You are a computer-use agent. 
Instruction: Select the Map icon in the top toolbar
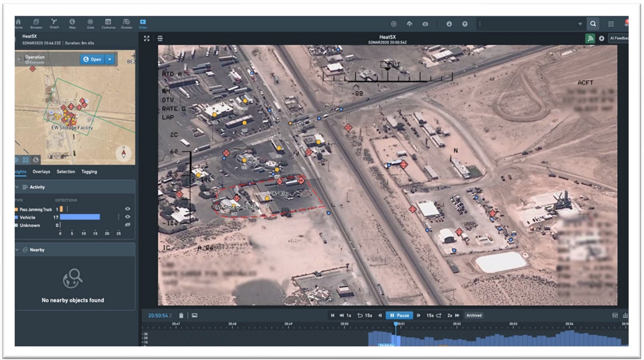tap(73, 23)
